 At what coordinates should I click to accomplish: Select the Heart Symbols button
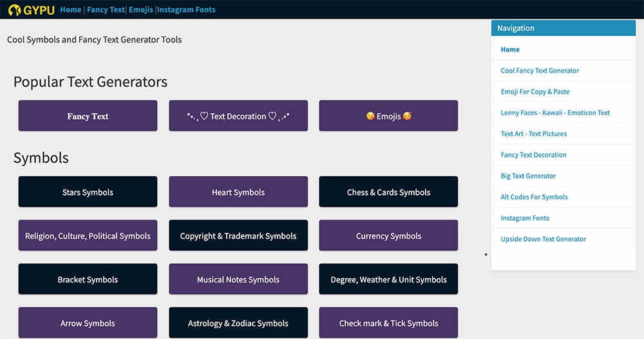click(x=238, y=192)
